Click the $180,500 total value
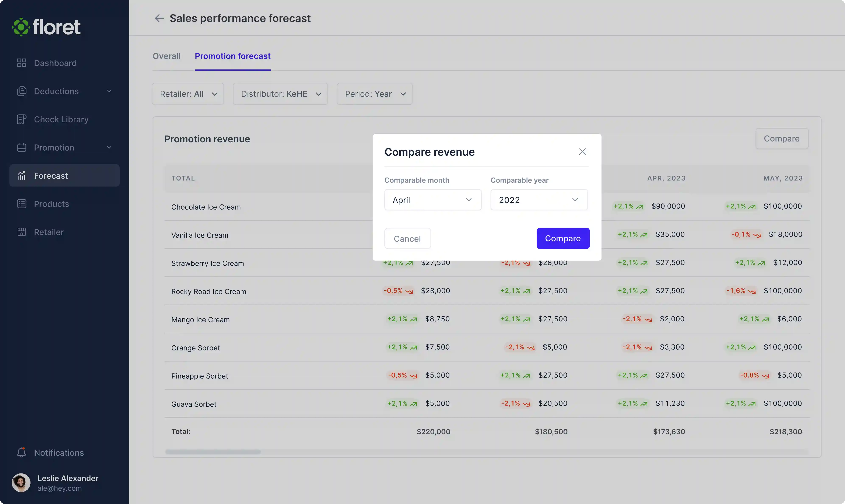Image resolution: width=845 pixels, height=504 pixels. coord(551,431)
